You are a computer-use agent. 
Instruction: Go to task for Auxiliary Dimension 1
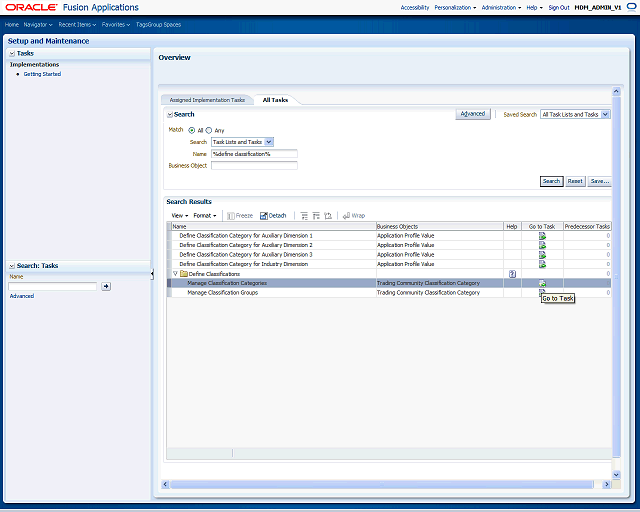(542, 236)
